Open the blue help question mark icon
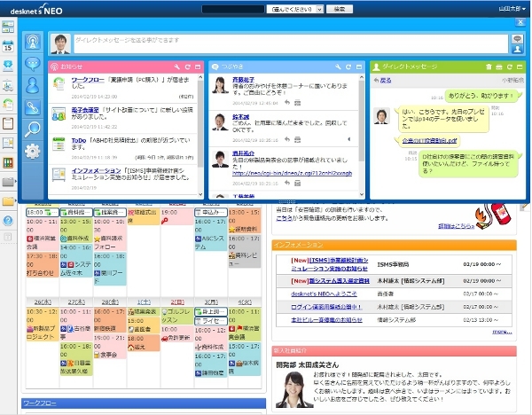 point(8,221)
